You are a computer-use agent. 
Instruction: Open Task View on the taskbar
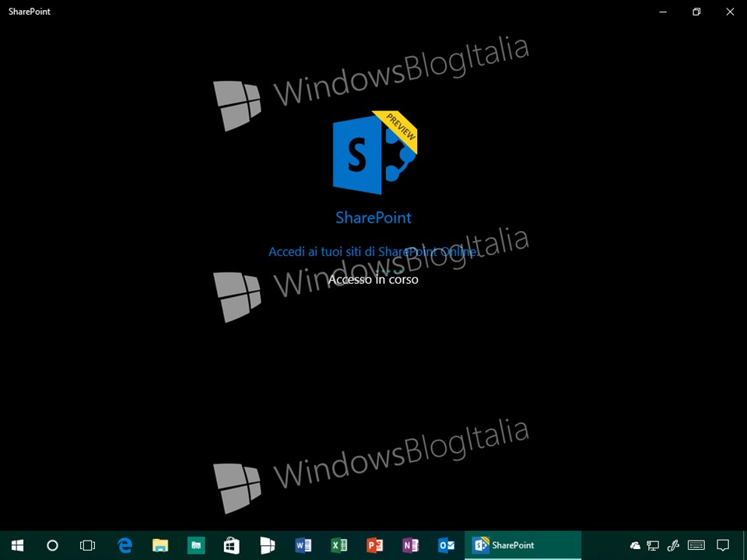pos(88,545)
